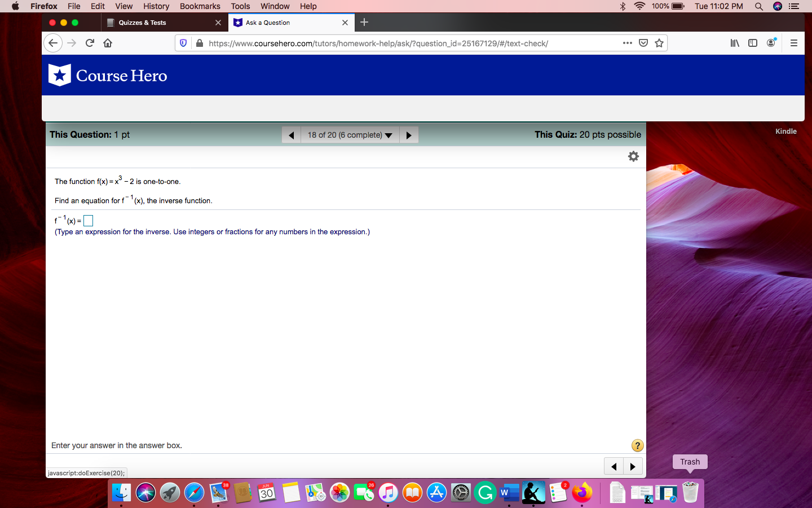Image resolution: width=812 pixels, height=508 pixels.
Task: Click the Bluetooth menu bar icon
Action: tap(623, 6)
